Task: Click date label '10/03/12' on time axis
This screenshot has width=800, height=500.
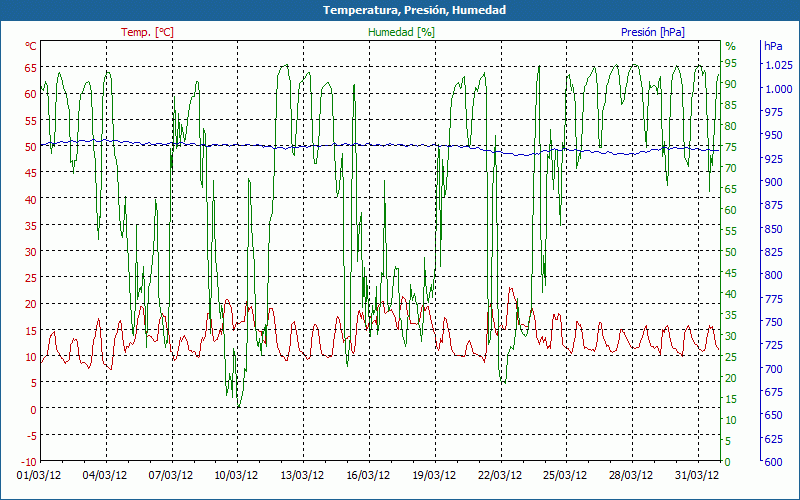Action: tap(236, 475)
